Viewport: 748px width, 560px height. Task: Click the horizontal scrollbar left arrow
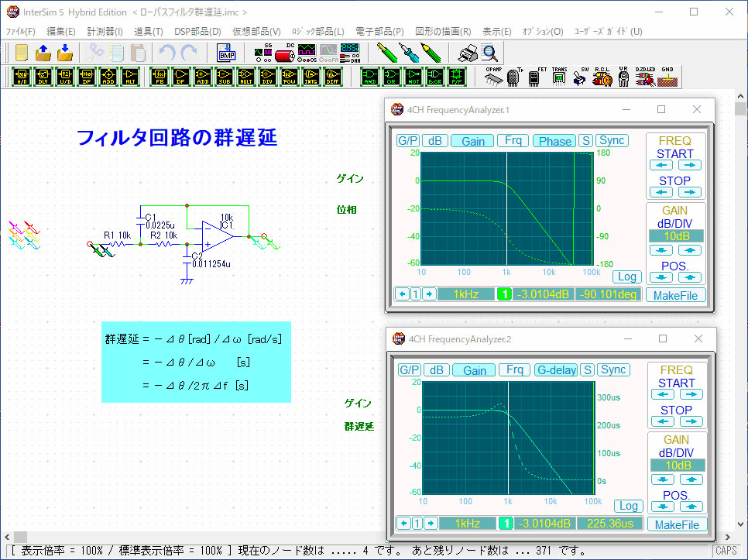pos(7,537)
